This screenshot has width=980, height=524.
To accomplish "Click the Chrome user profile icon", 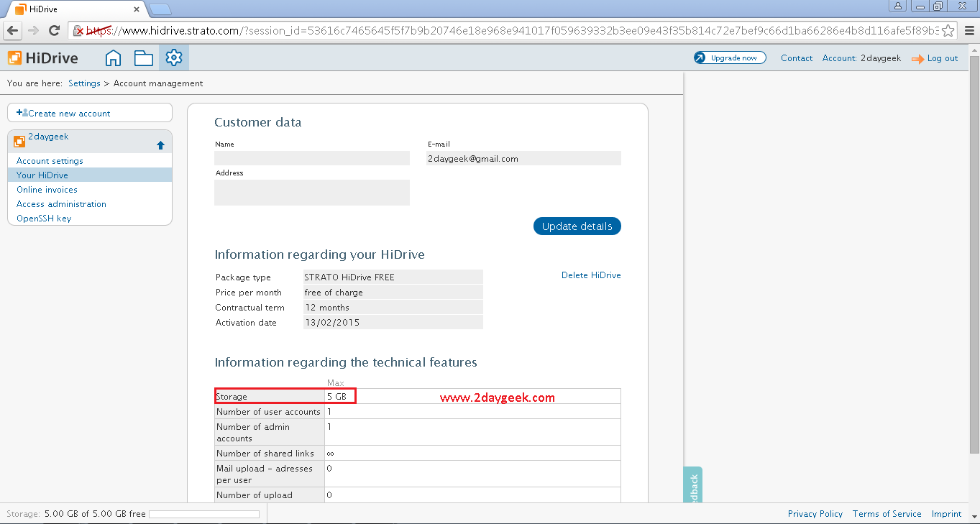I will (x=898, y=6).
